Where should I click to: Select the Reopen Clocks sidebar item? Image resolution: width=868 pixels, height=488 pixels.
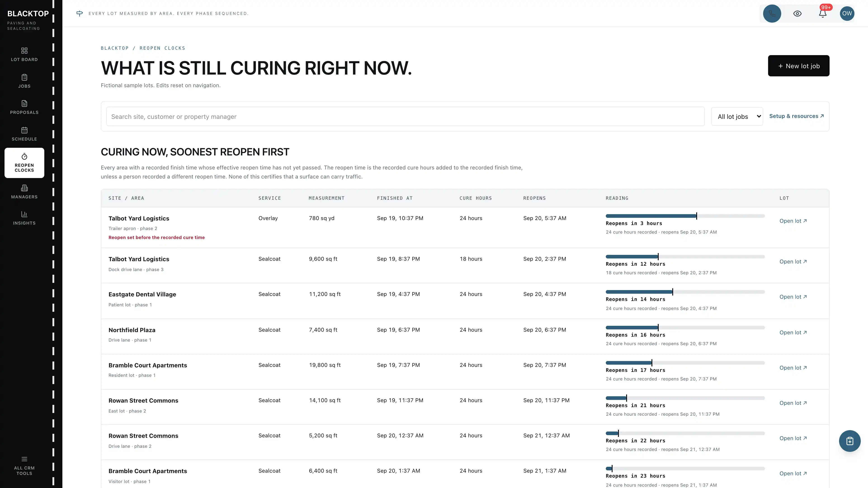coord(24,163)
